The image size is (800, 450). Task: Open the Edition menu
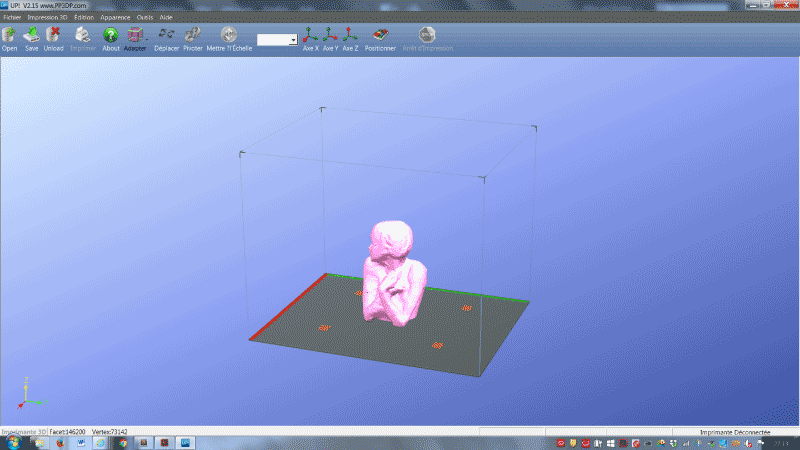pyautogui.click(x=84, y=17)
